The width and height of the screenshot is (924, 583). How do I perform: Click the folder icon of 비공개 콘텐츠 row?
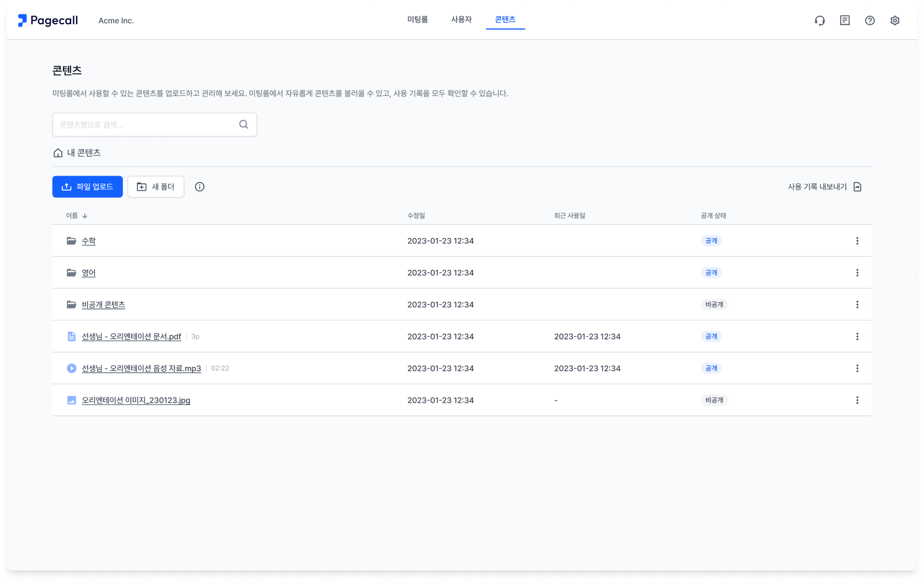tap(72, 305)
